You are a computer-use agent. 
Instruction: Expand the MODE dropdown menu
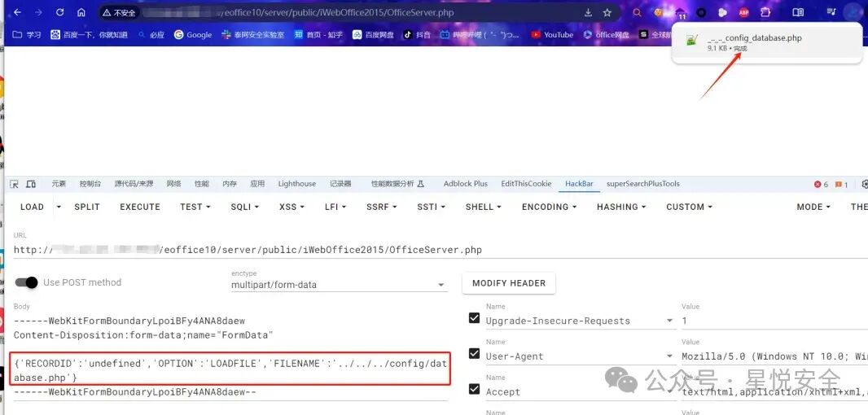[x=813, y=207]
